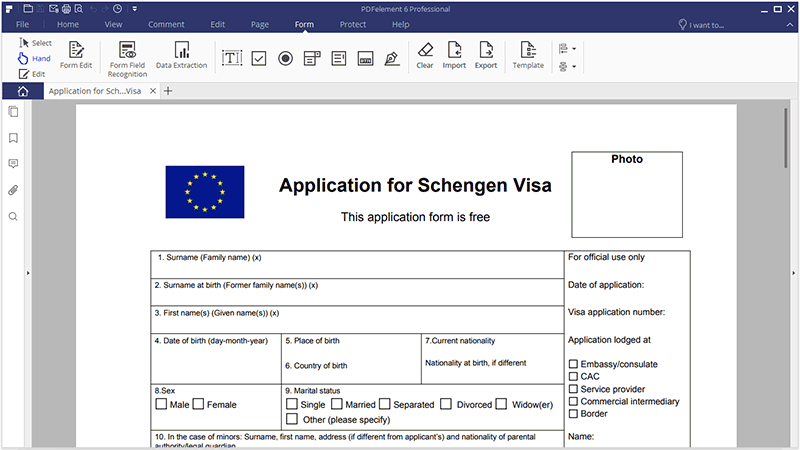Click the Open file icon in title bar
The image size is (800, 450).
(x=29, y=9)
